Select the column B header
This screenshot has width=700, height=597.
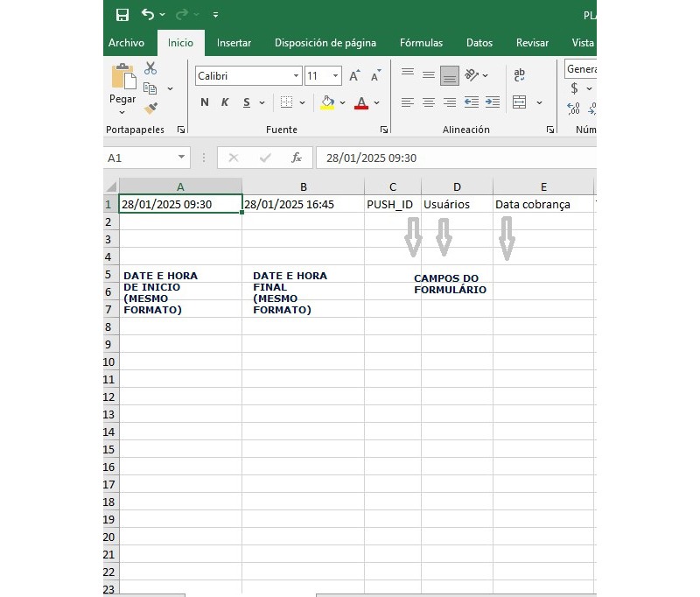coord(303,186)
